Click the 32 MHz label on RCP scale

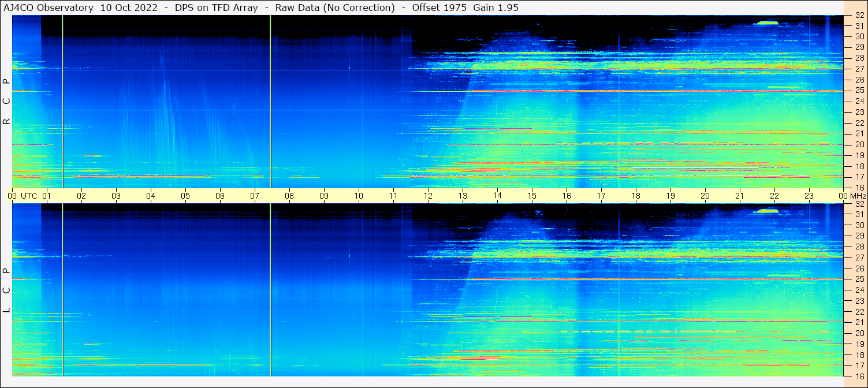tap(859, 16)
